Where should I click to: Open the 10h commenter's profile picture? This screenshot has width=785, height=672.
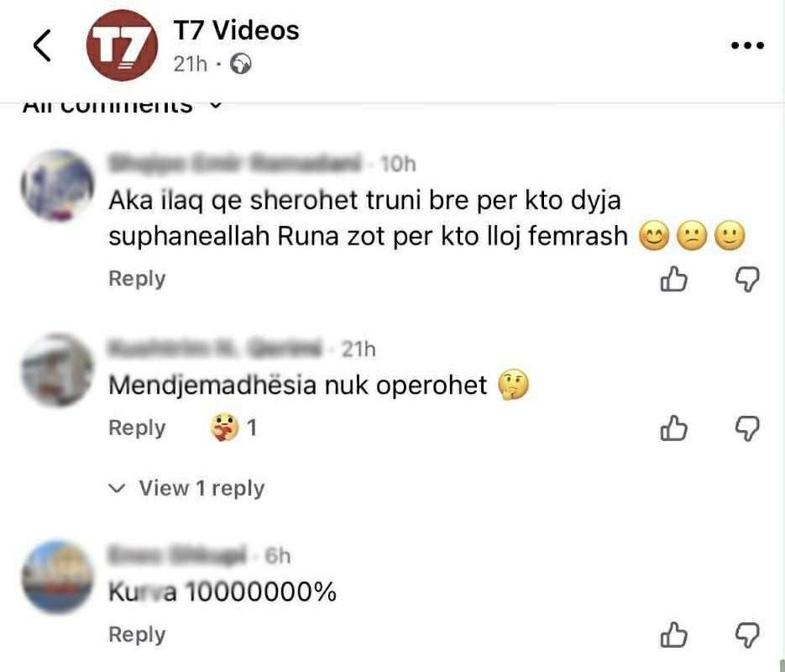(x=58, y=186)
